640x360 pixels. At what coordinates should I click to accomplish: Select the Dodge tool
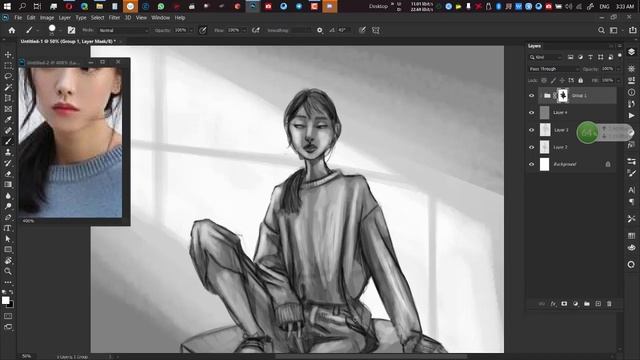(8, 206)
